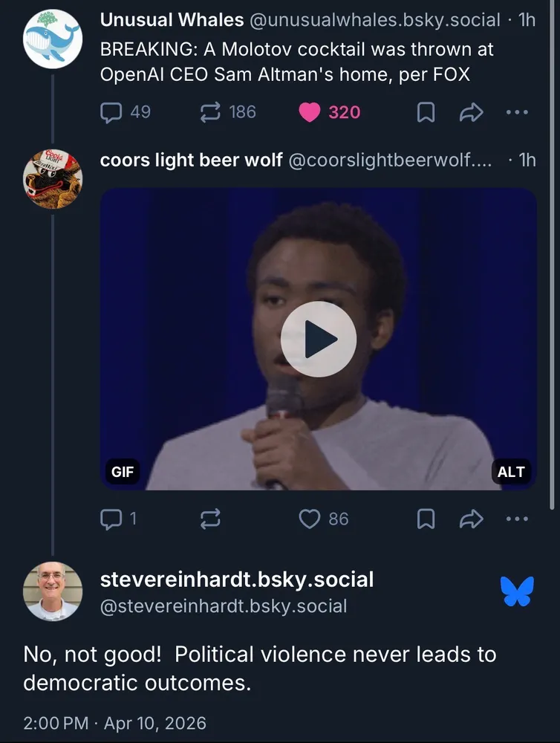Reply to the Unusual Whales post
The height and width of the screenshot is (743, 560).
click(112, 112)
